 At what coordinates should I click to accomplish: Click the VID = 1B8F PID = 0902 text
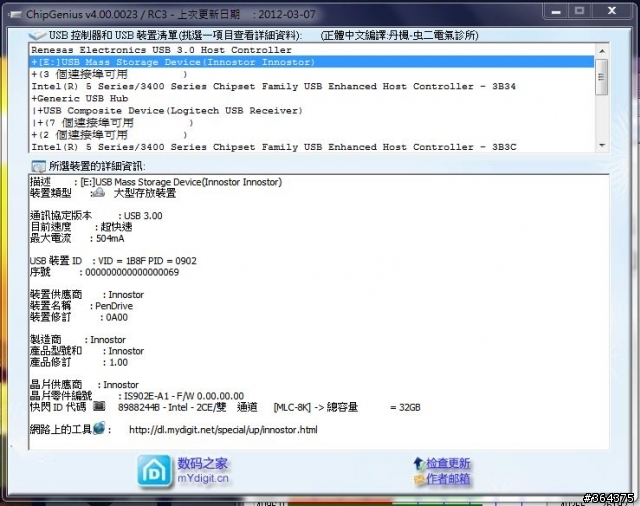click(147, 261)
